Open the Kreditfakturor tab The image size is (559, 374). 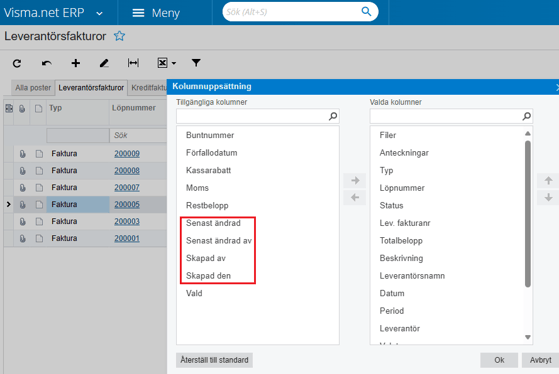pyautogui.click(x=148, y=88)
